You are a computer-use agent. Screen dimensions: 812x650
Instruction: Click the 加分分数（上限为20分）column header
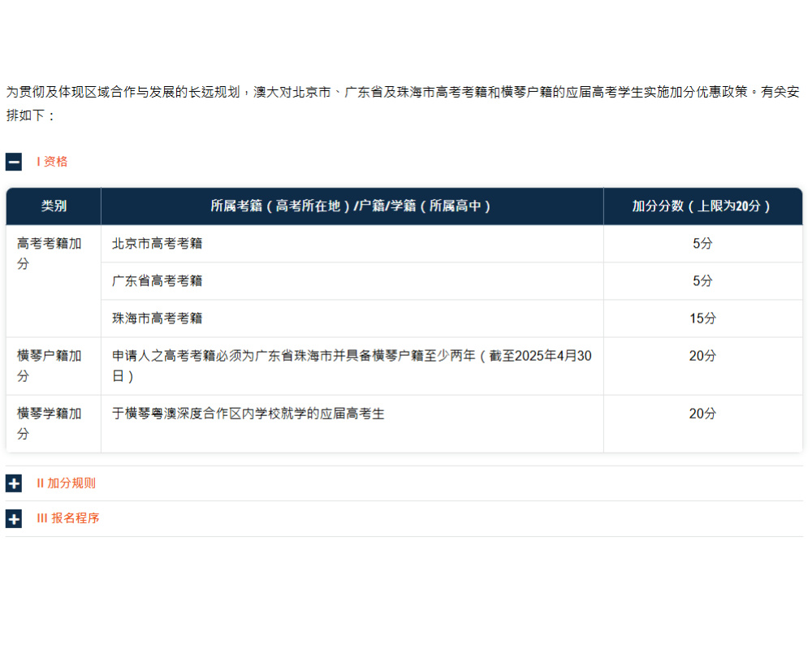pos(702,206)
